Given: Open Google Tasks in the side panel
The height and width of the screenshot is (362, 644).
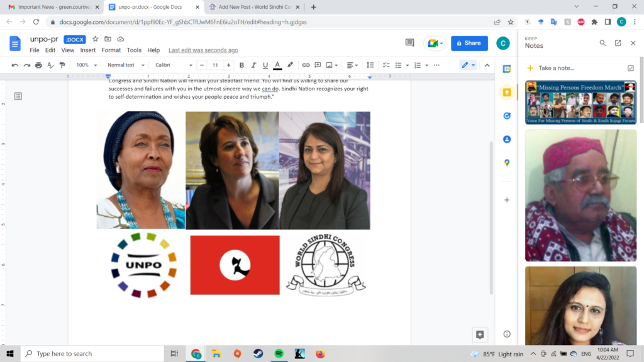Looking at the screenshot, I should [507, 116].
